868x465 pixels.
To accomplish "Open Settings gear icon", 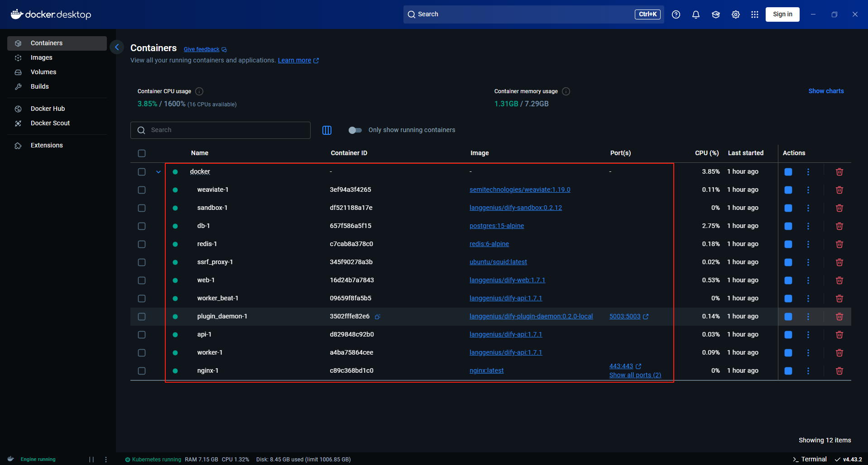I will [736, 14].
